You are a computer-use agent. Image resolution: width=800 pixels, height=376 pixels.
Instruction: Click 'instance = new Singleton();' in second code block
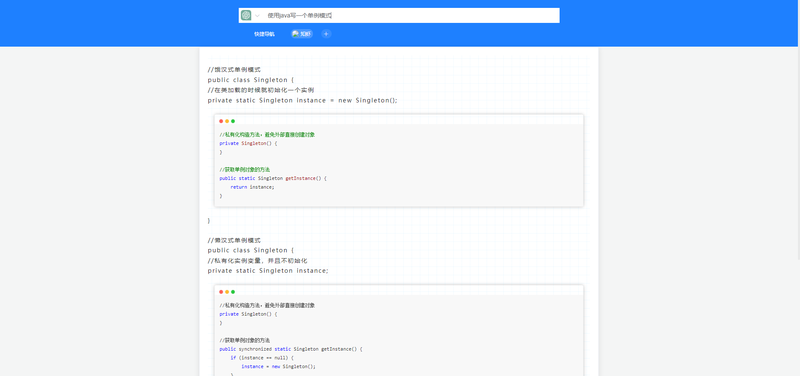(279, 366)
